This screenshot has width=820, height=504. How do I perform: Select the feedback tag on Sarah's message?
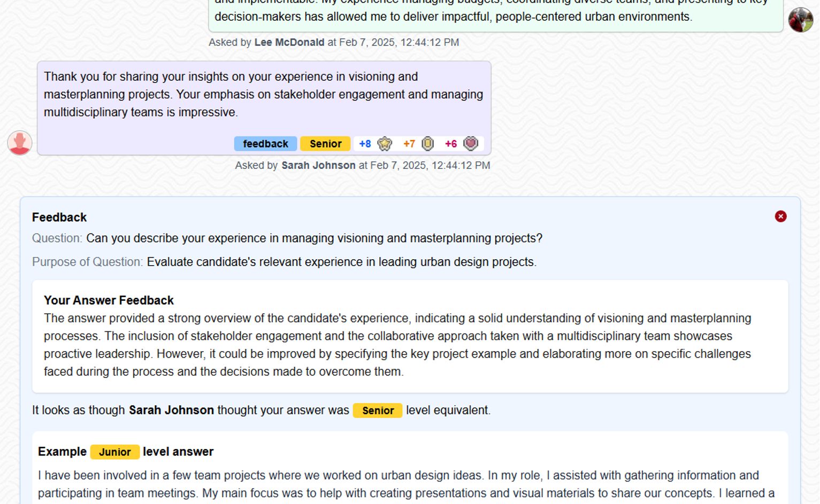[x=265, y=143]
